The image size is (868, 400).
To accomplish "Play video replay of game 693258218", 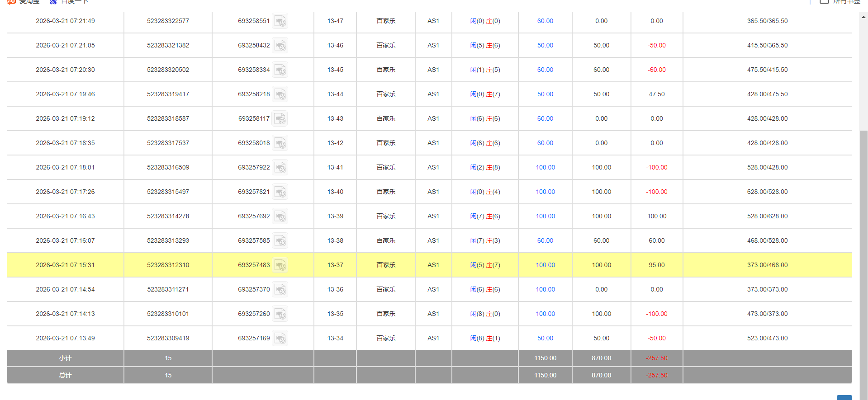I will (280, 94).
